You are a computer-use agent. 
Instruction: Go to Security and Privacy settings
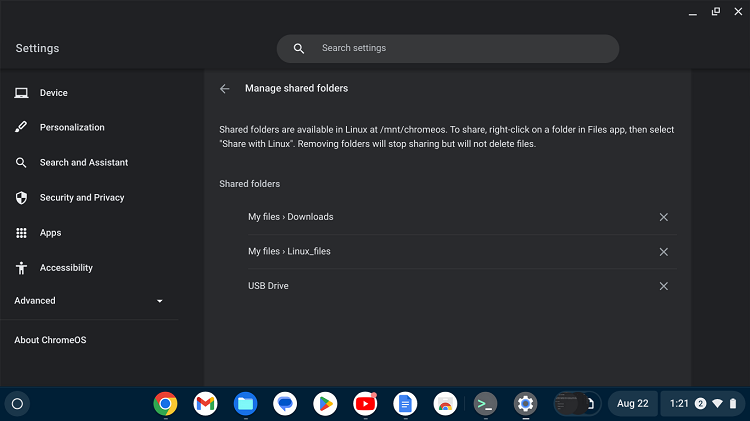(82, 198)
